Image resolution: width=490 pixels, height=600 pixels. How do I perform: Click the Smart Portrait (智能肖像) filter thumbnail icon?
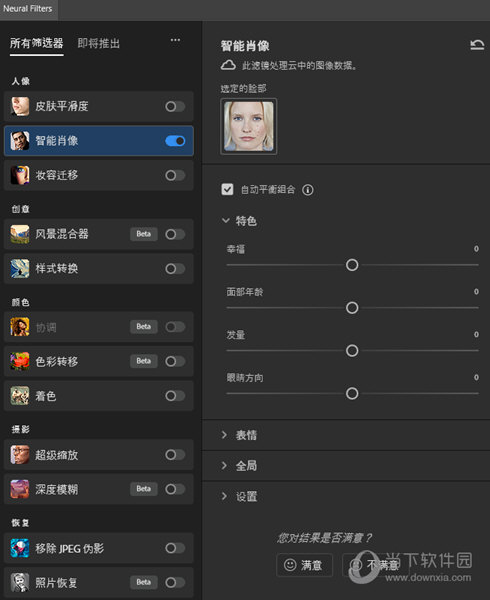click(x=20, y=141)
